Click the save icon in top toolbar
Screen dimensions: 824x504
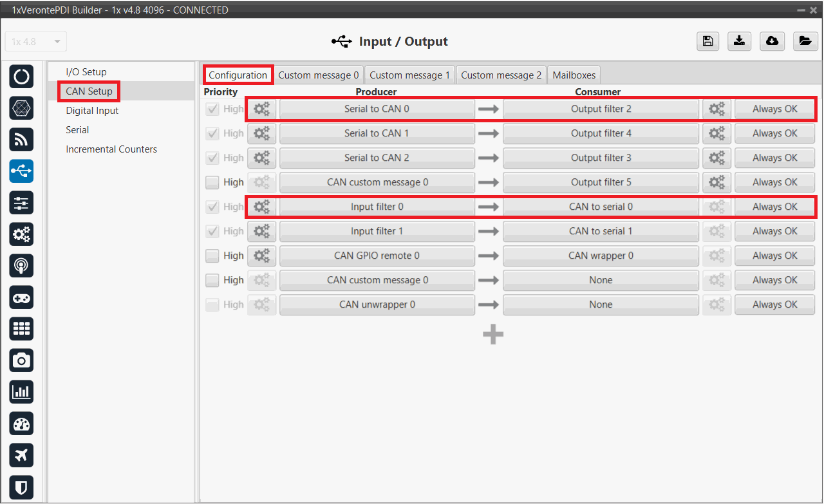(x=707, y=41)
